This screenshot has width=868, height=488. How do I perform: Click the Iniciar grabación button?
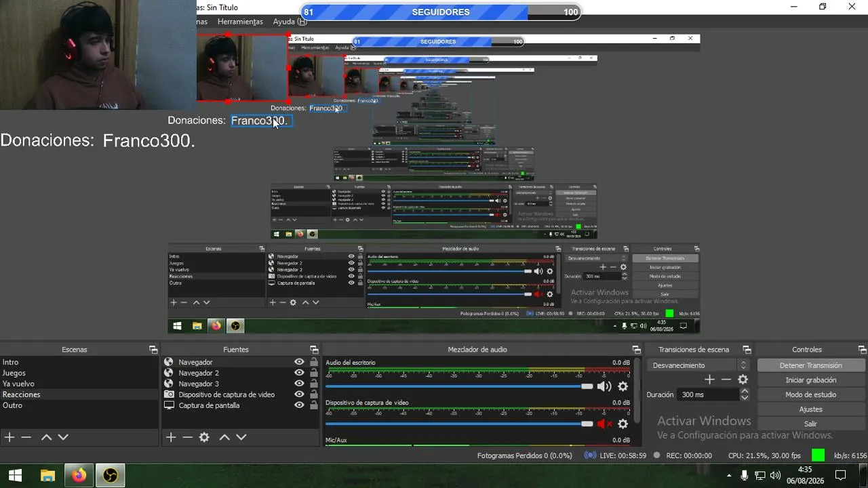click(x=810, y=380)
